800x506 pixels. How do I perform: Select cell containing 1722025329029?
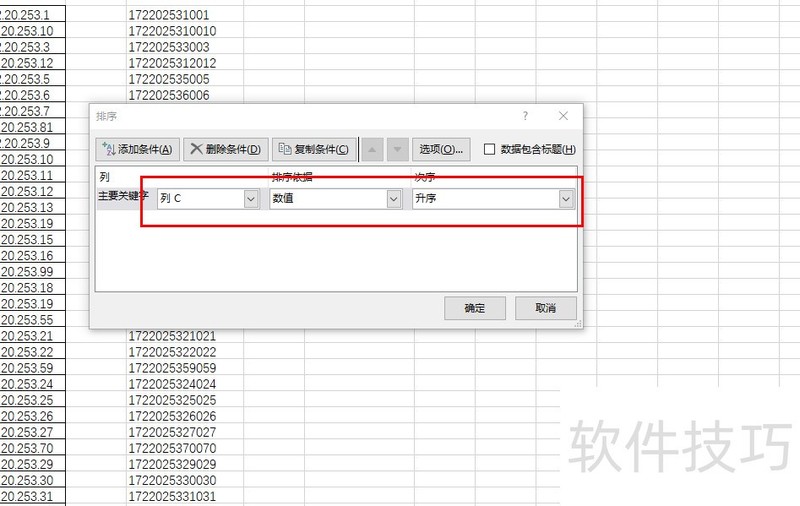185,464
